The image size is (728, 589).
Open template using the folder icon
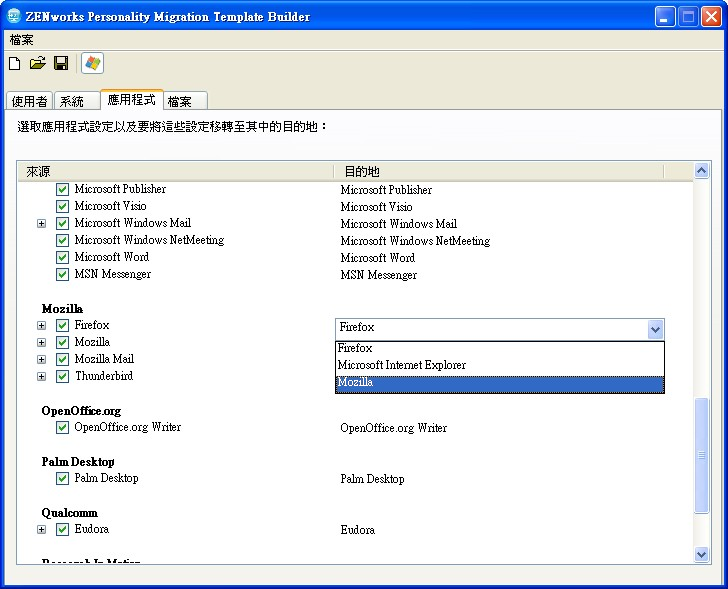[x=38, y=63]
